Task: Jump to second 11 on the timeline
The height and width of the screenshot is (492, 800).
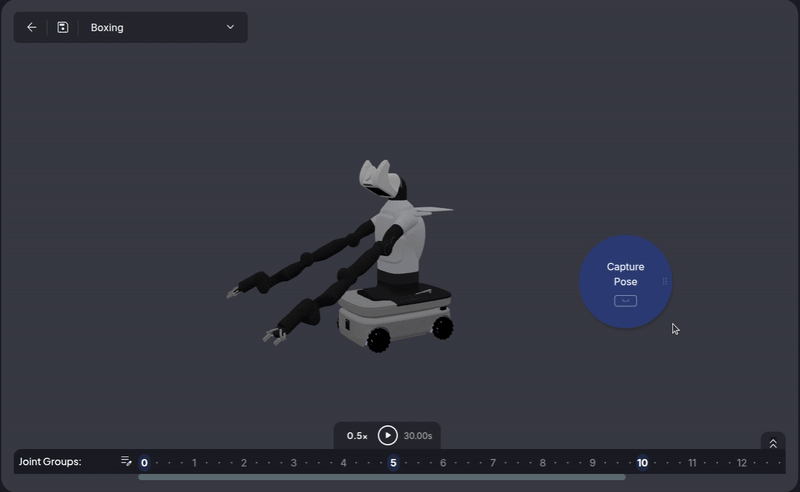Action: (x=692, y=463)
